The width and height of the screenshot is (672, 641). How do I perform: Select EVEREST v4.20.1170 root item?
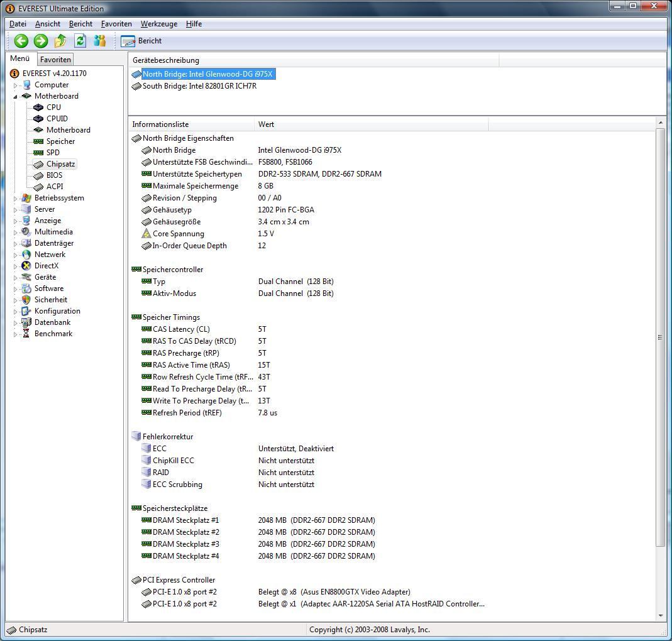55,74
